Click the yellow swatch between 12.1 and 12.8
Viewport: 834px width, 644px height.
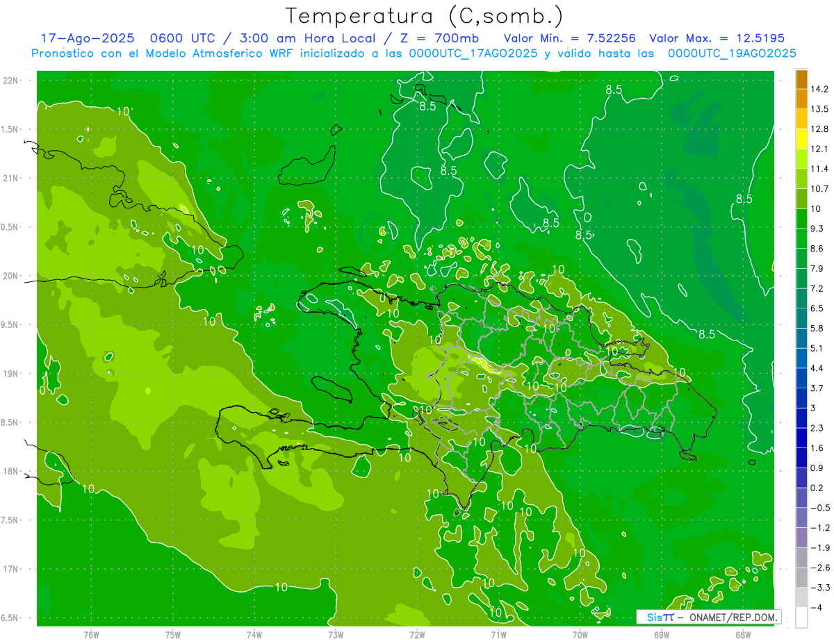click(801, 139)
